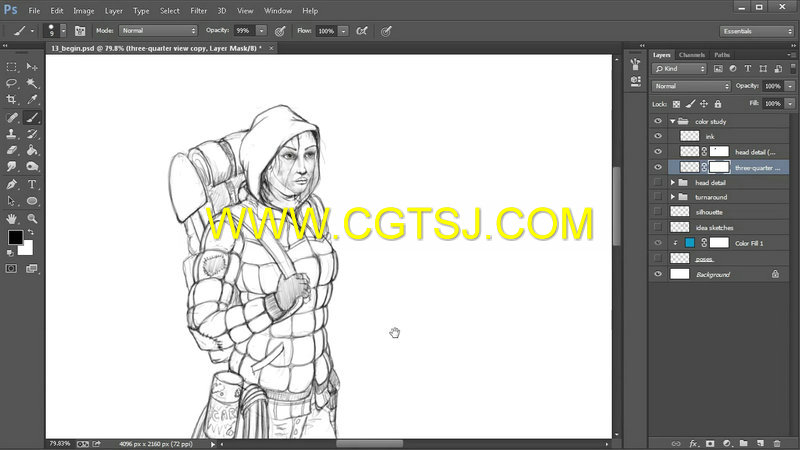Open the Flow dropdown arrow

coord(343,31)
